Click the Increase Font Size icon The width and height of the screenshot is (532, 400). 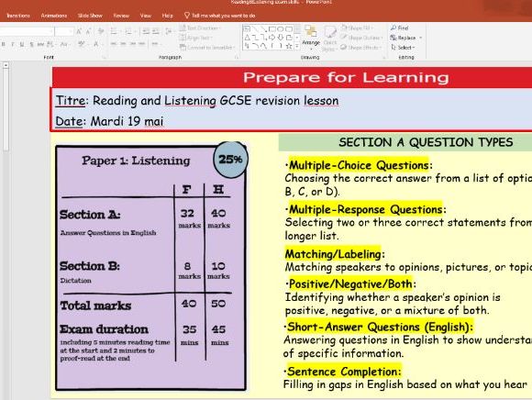pos(79,31)
